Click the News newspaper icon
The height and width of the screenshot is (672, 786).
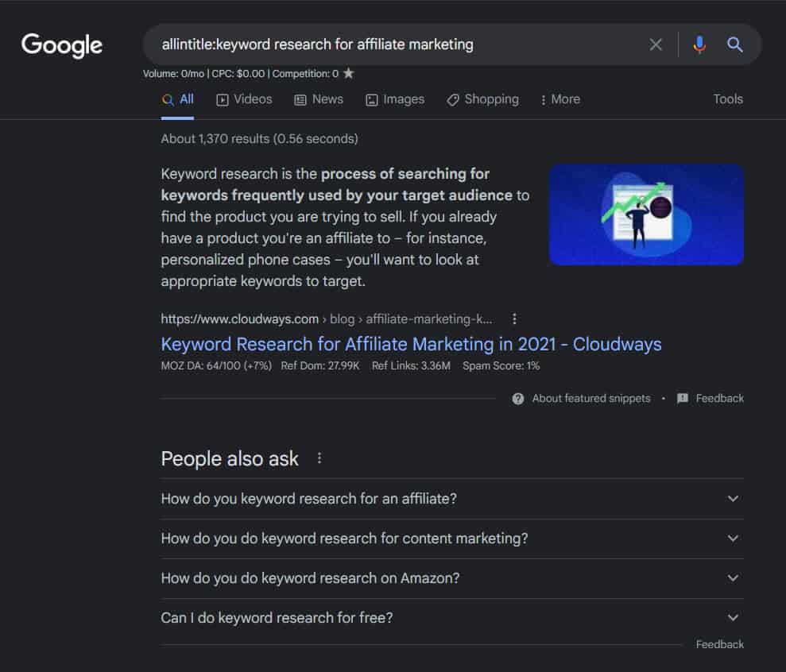click(x=300, y=98)
